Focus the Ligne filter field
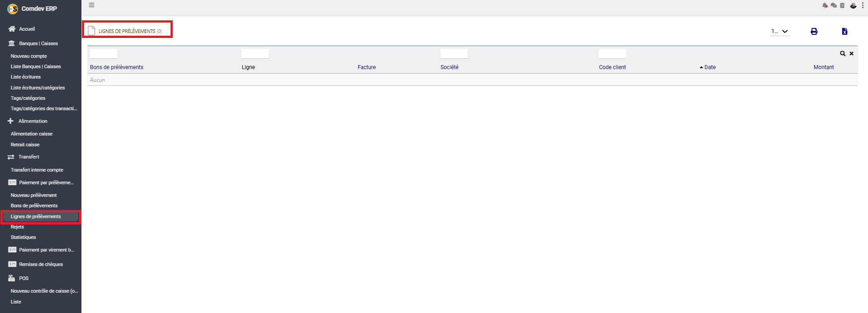Screen dimensions: 868x313 click(x=255, y=53)
